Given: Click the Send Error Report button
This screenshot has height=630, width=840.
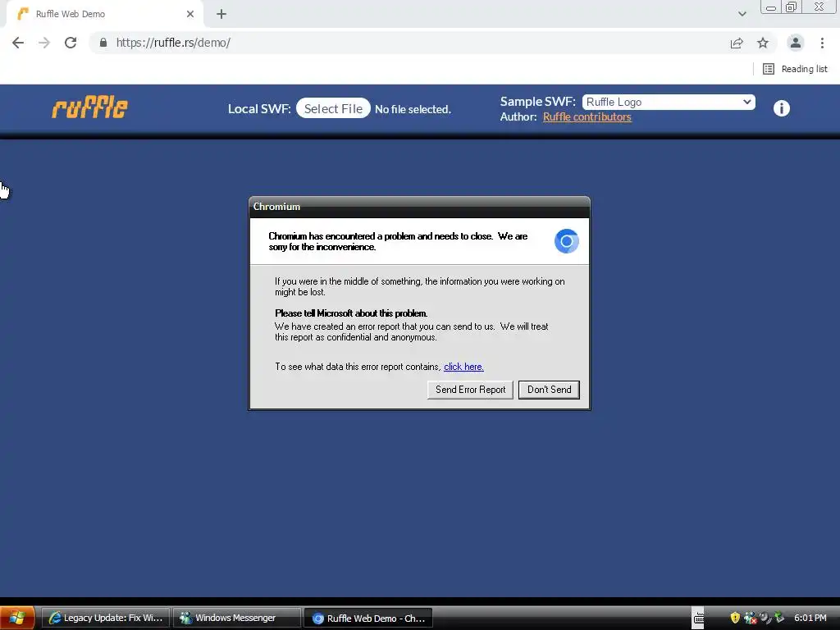Looking at the screenshot, I should click(470, 390).
